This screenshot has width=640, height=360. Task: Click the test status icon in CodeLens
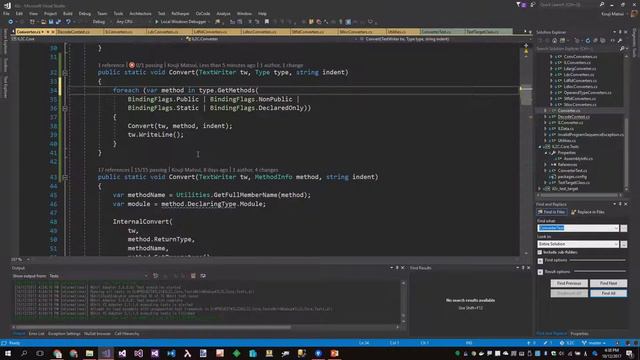tap(132, 65)
